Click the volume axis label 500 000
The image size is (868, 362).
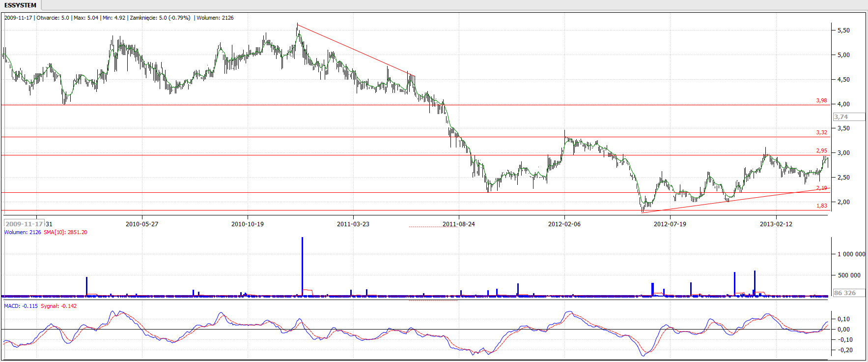point(849,275)
